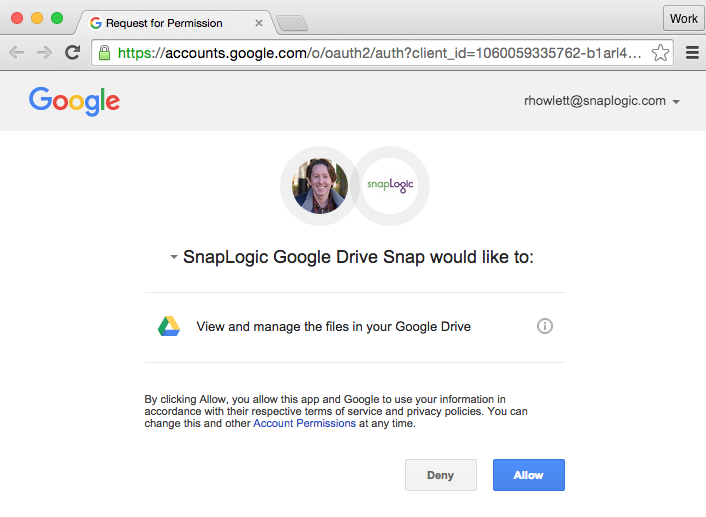
Task: Open a new browser tab
Action: click(292, 23)
